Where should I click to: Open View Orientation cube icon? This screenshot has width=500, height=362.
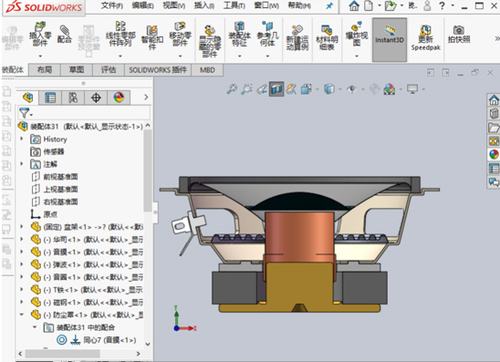click(306, 89)
